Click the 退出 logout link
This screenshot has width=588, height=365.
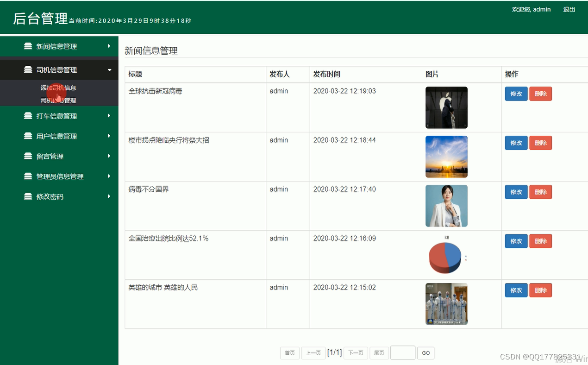(569, 9)
